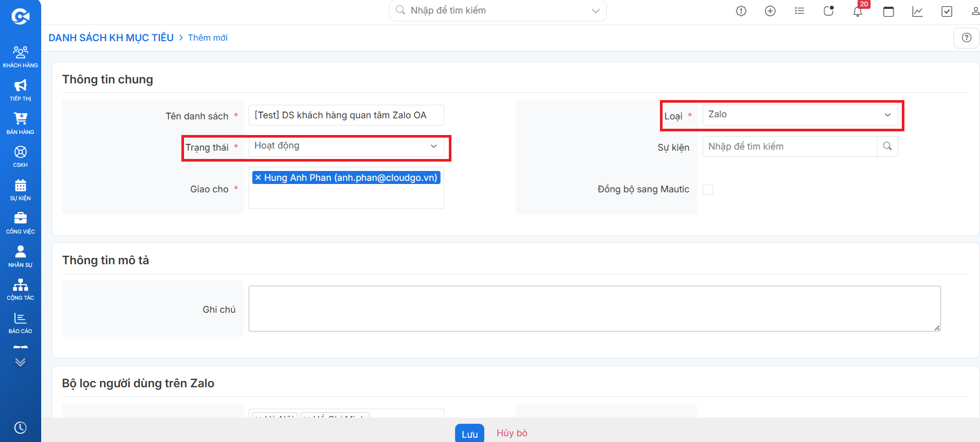The height and width of the screenshot is (442, 980).
Task: Click the help question mark button
Action: coord(966,38)
